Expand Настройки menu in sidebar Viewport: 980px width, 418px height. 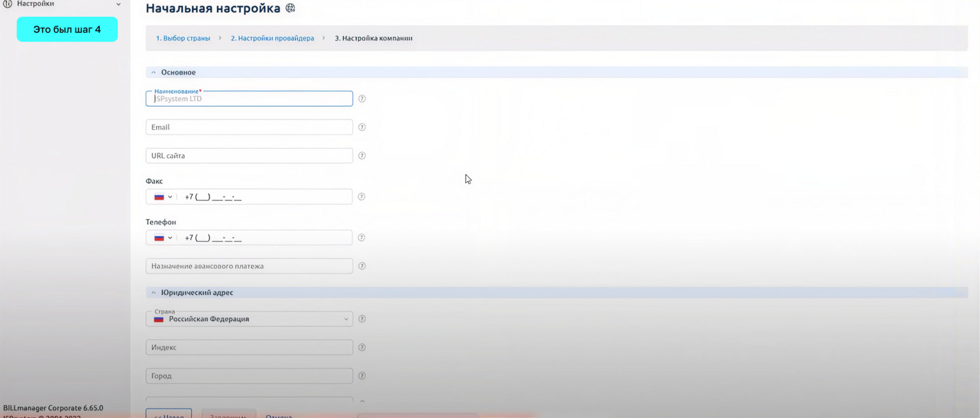118,4
